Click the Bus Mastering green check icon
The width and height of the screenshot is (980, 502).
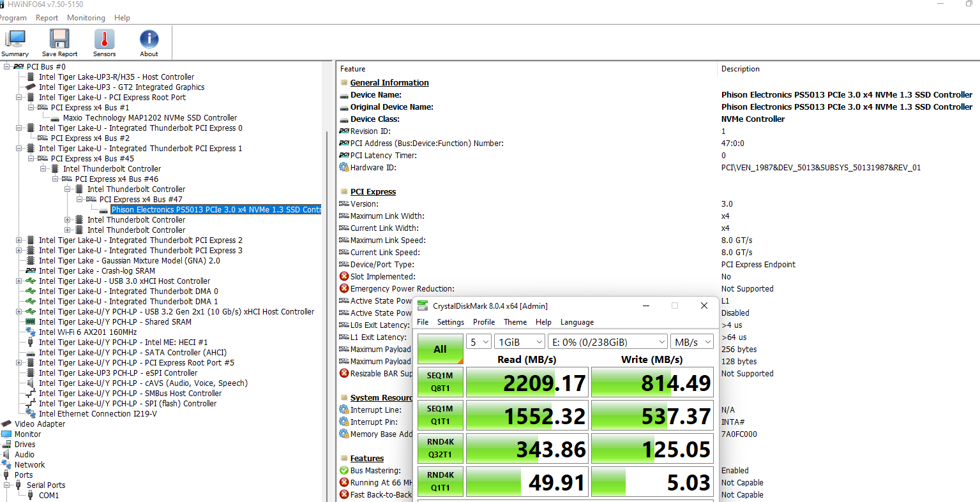[x=344, y=471]
